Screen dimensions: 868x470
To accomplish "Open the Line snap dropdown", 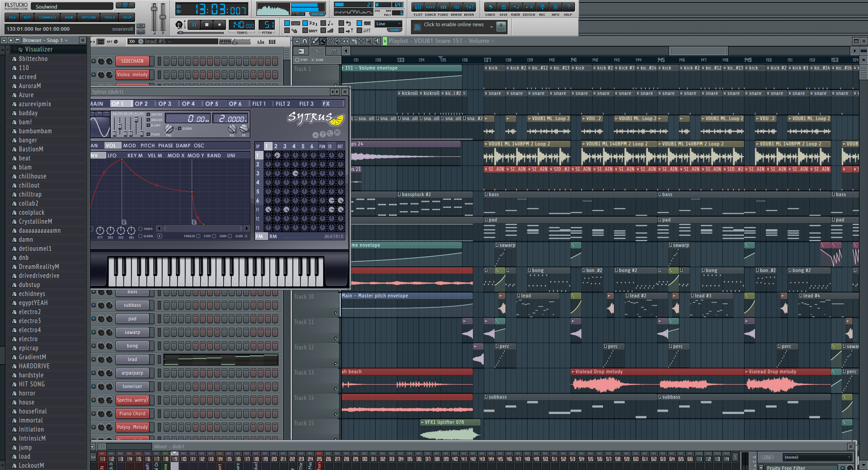I will (388, 24).
